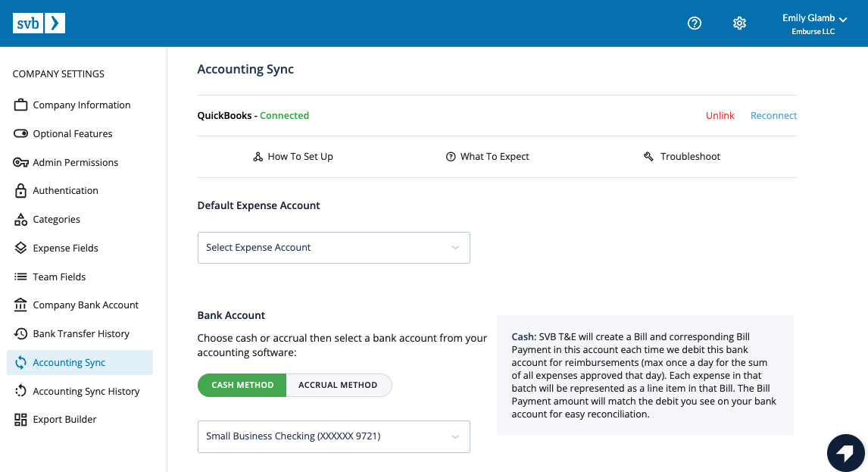This screenshot has width=868, height=472.
Task: Click the Accounting Sync page heading
Action: (x=245, y=69)
